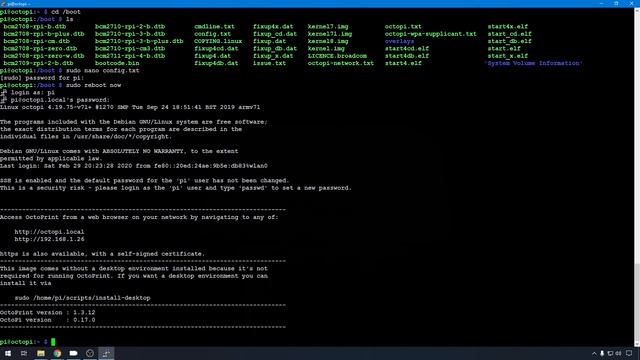Viewport: 640px width, 360px height.
Task: Open the volume tray icon
Action: click(x=618, y=353)
